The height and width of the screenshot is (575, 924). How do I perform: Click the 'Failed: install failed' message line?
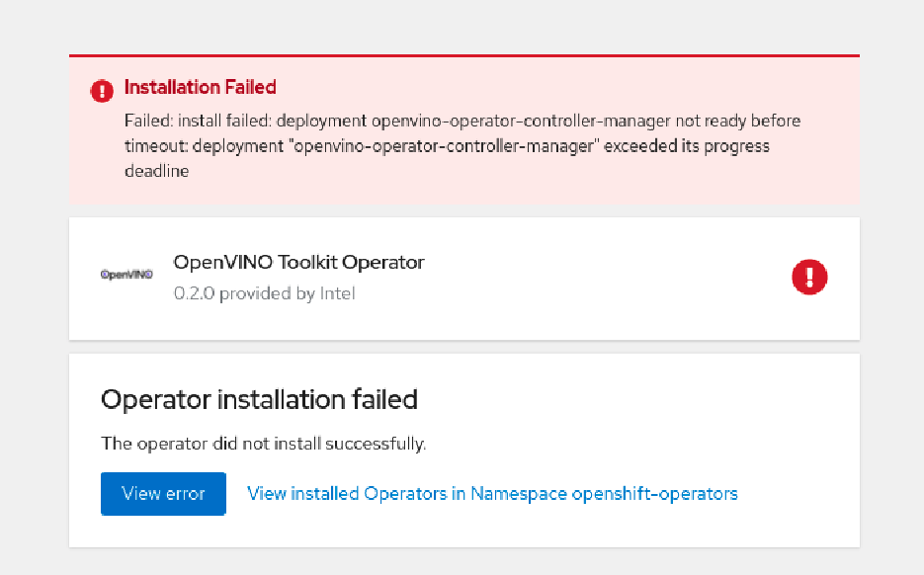click(x=462, y=121)
